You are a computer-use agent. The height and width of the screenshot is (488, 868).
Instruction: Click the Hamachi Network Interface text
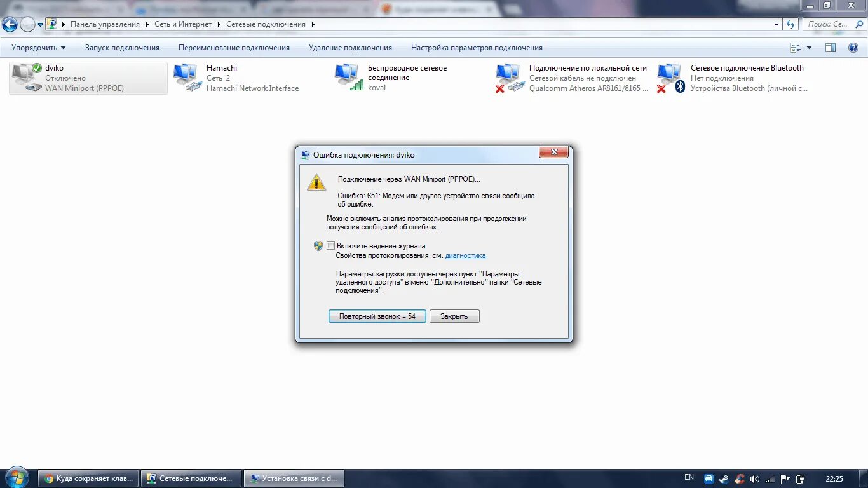[252, 88]
